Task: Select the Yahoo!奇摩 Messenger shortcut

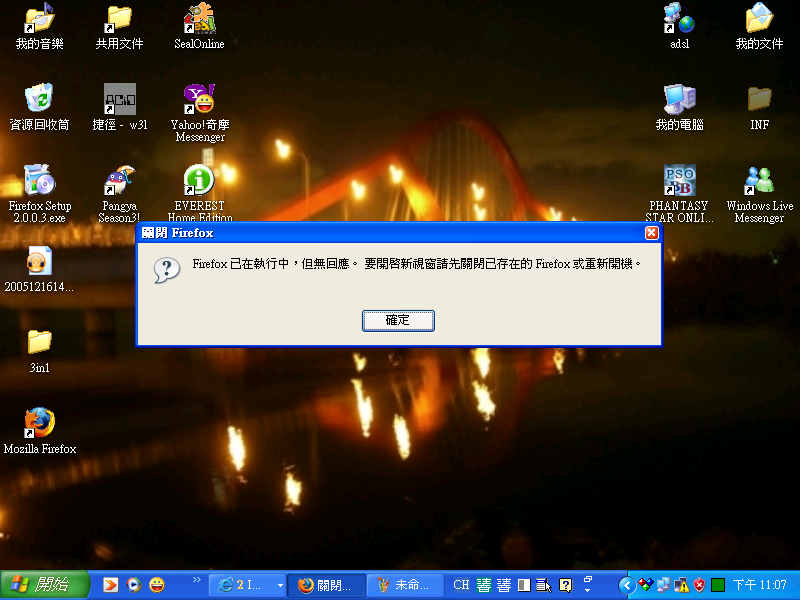Action: pyautogui.click(x=199, y=100)
